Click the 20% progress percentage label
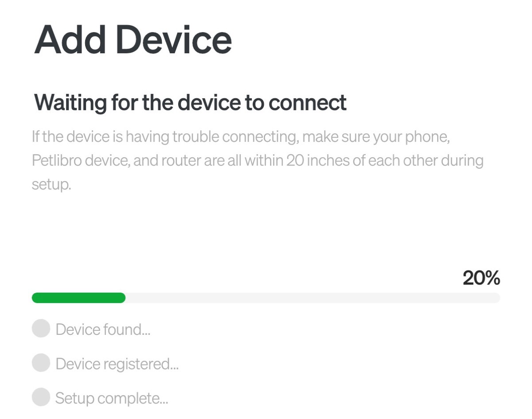The width and height of the screenshot is (532, 419). pyautogui.click(x=481, y=278)
